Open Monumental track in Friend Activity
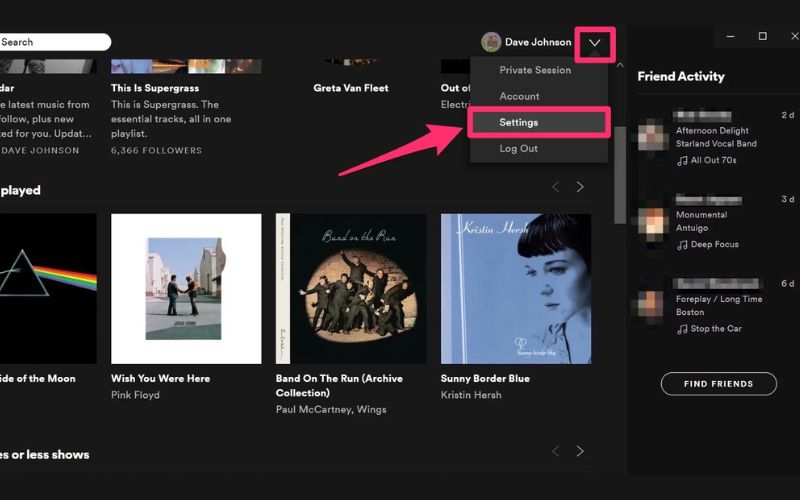The height and width of the screenshot is (500, 800). [x=701, y=215]
